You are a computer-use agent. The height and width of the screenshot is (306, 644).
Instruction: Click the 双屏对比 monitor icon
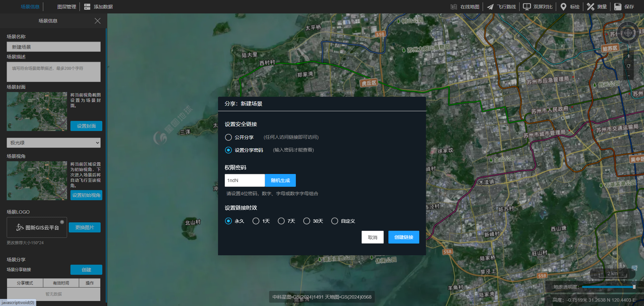coord(527,7)
